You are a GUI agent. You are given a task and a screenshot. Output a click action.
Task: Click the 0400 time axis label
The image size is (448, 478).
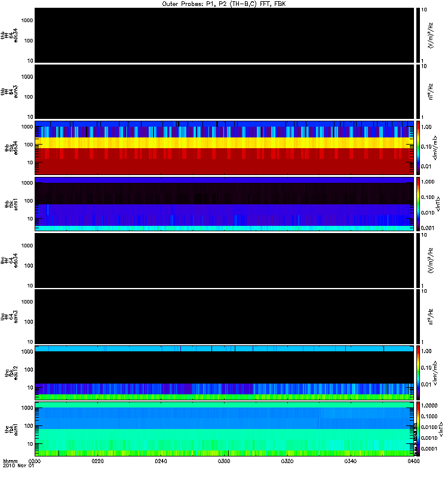click(413, 461)
